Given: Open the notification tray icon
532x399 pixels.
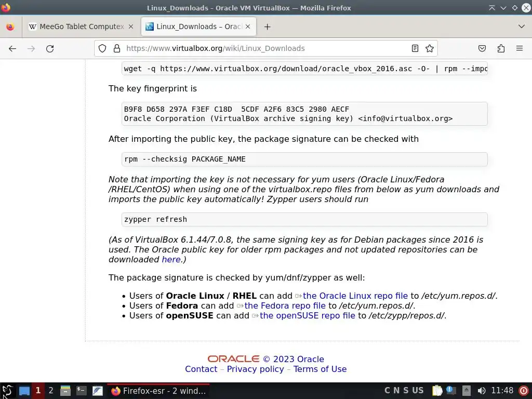Looking at the screenshot, I should coord(451,391).
